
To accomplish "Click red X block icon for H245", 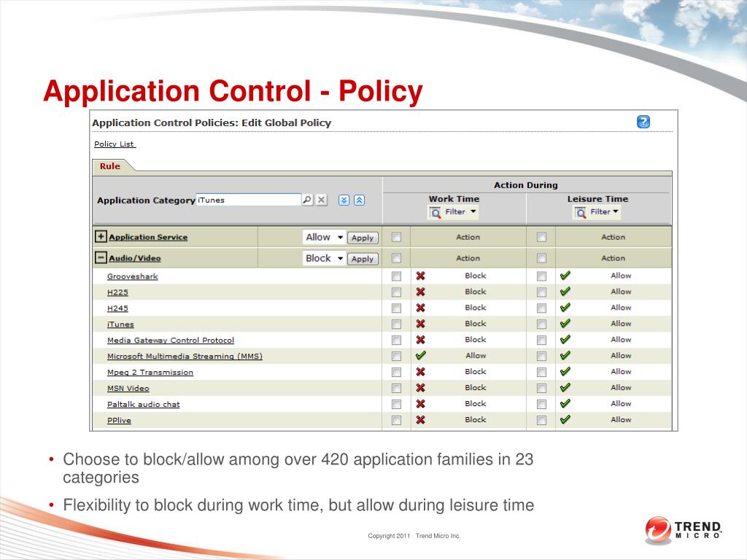I will click(x=420, y=308).
